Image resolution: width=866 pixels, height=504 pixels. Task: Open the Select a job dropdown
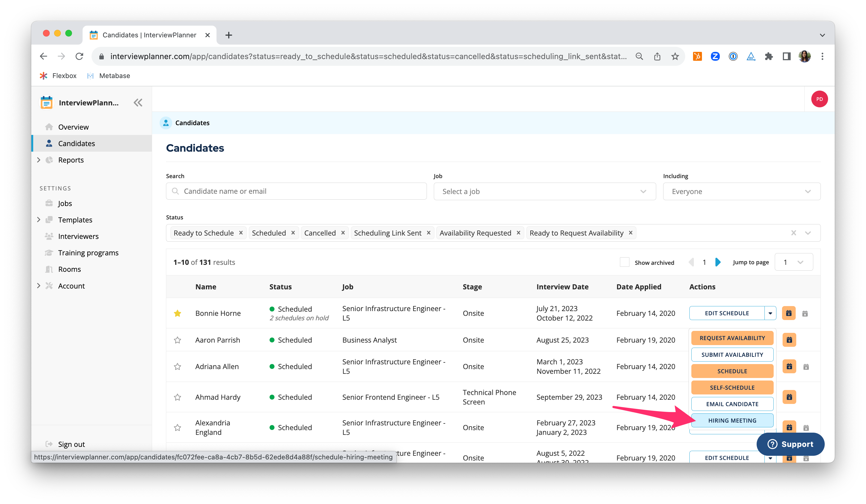(544, 192)
